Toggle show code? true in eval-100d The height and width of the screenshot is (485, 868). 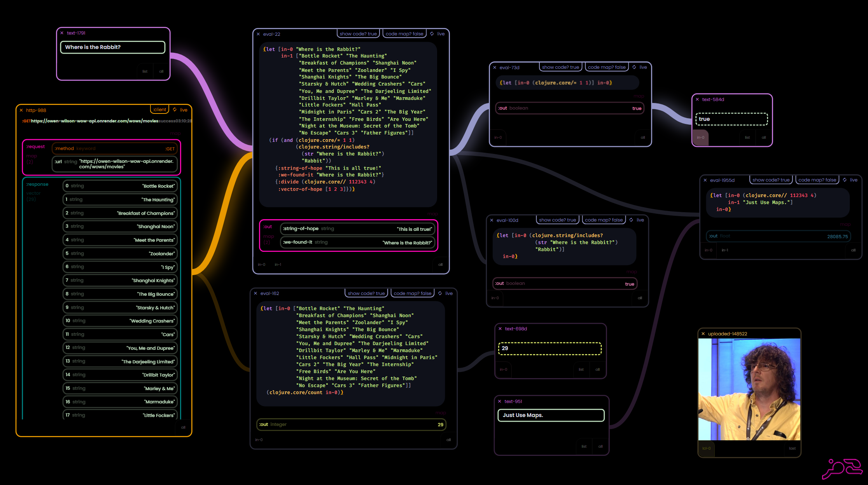pos(557,220)
